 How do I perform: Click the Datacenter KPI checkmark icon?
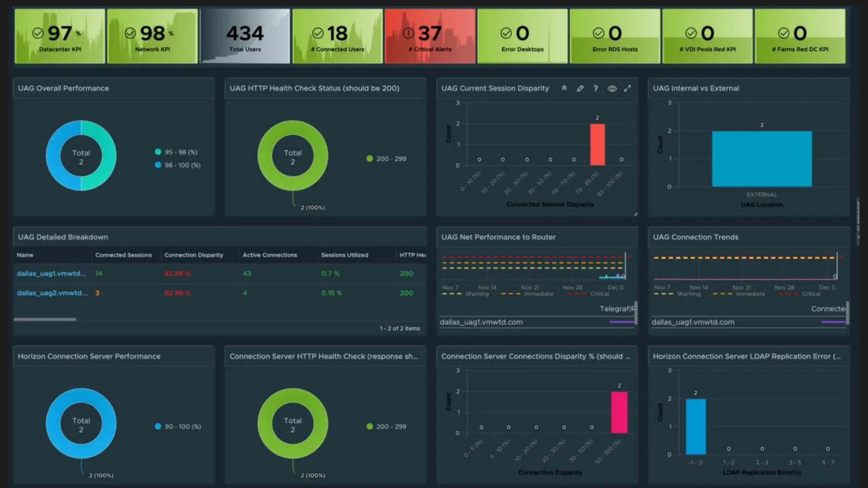click(38, 33)
